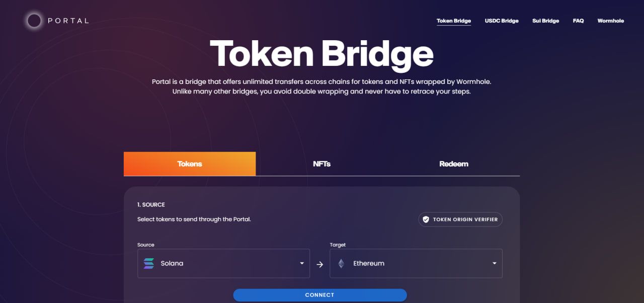Click the arrow between Source and Target
Screen dimensions: 644x303
[x=319, y=264]
